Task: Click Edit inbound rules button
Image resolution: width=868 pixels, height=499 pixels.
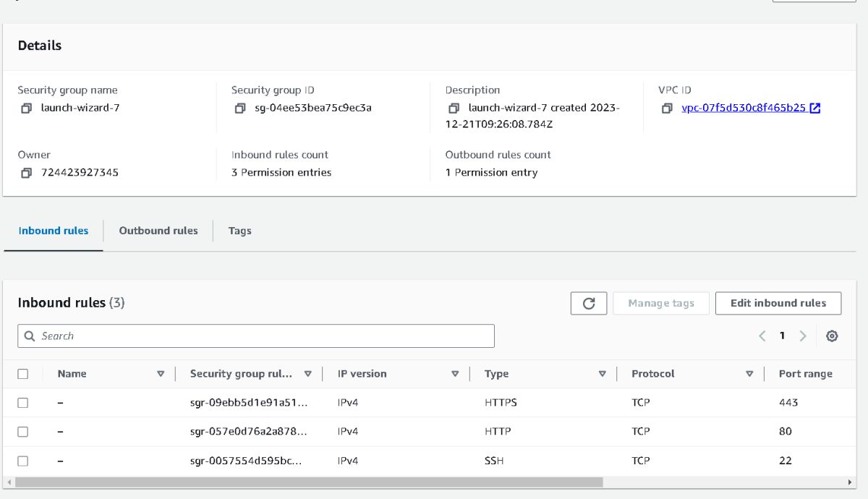Action: coord(778,304)
